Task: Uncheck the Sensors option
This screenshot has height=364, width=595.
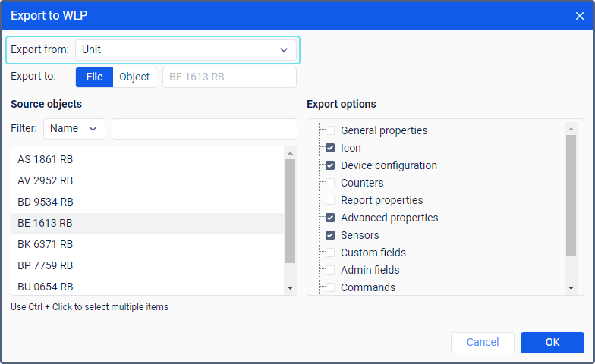Action: point(330,235)
